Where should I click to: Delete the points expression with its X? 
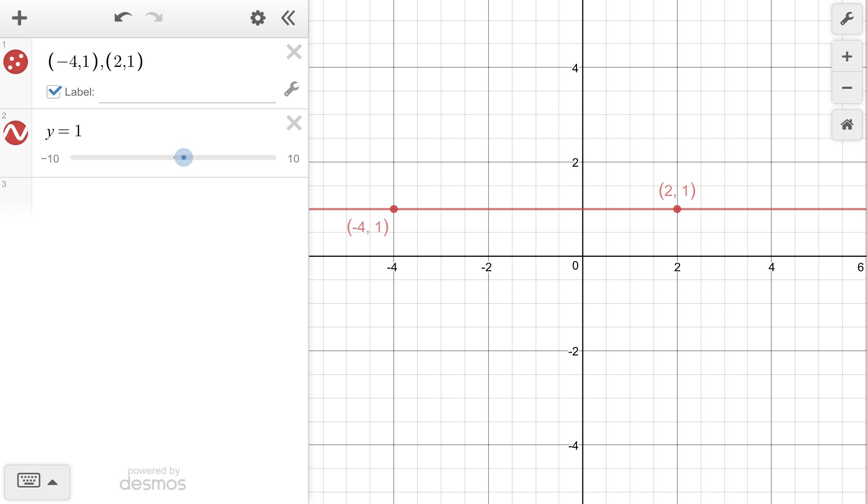point(294,52)
